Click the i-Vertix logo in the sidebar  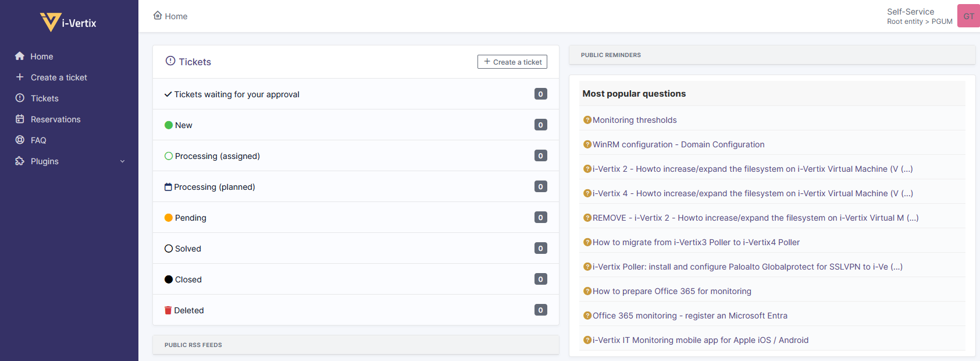click(69, 22)
